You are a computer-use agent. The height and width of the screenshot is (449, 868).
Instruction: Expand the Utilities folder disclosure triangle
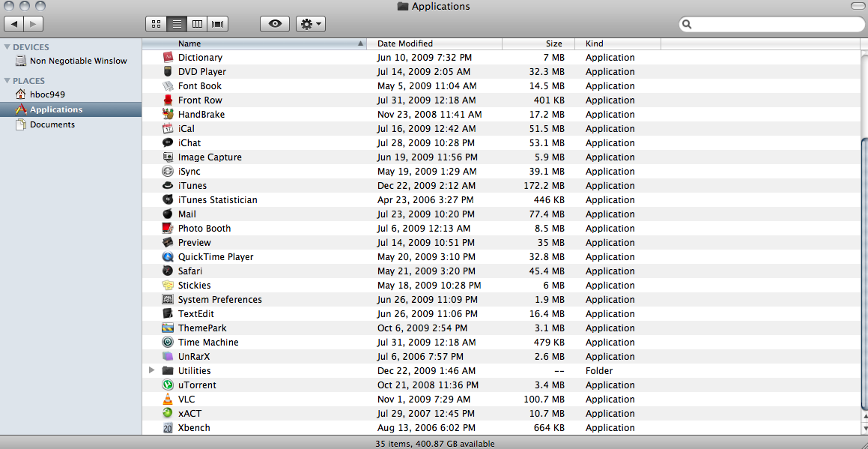point(152,370)
